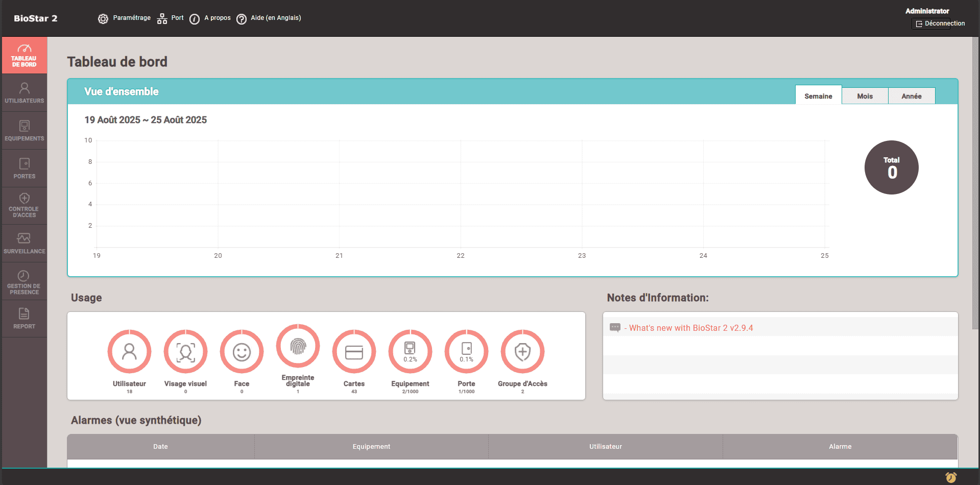Open the Report section
The image size is (980, 485).
pyautogui.click(x=24, y=318)
